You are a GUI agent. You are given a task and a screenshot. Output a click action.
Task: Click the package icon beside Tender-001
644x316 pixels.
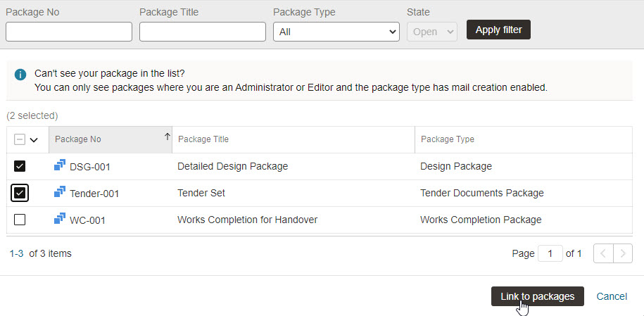[60, 191]
